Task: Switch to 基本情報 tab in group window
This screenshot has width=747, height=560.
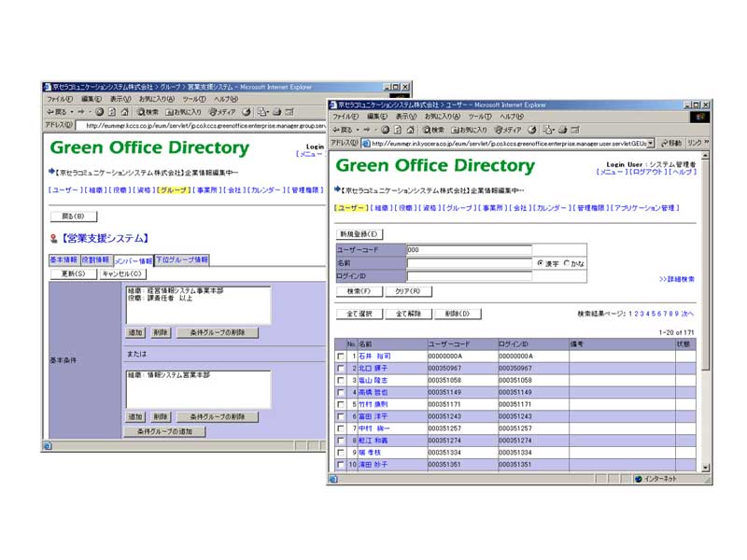Action: (63, 259)
